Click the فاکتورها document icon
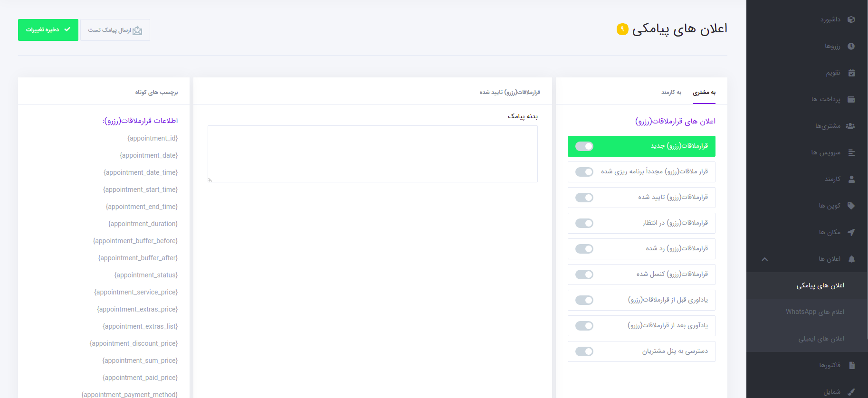Image resolution: width=868 pixels, height=398 pixels. (852, 365)
